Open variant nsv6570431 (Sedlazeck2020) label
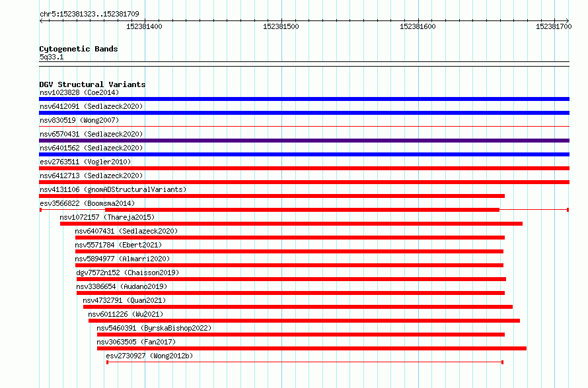Screen dimensions: 588x388 point(91,134)
